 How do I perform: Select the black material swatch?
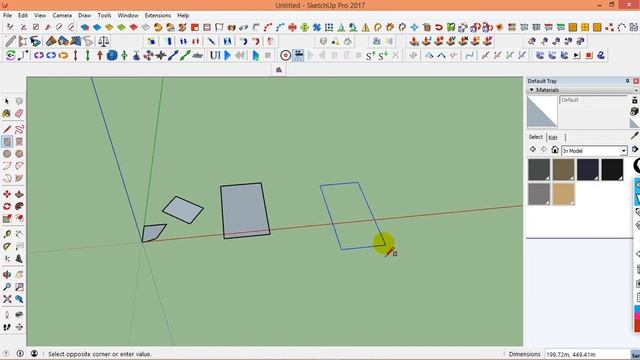point(612,169)
